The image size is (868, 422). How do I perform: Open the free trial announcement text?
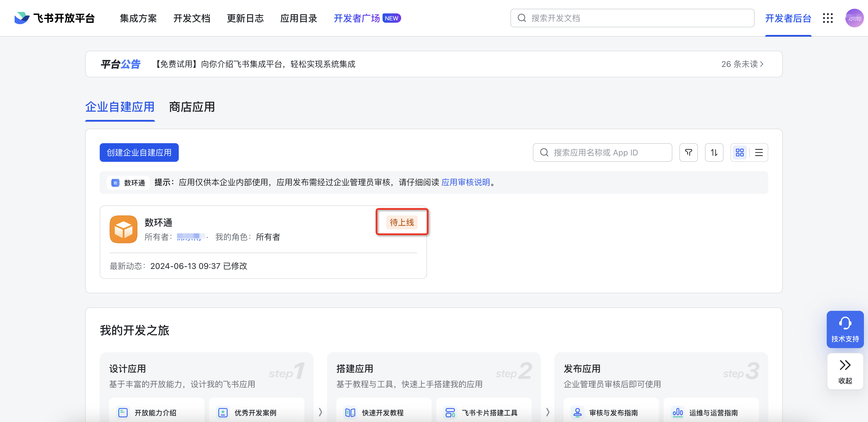254,64
